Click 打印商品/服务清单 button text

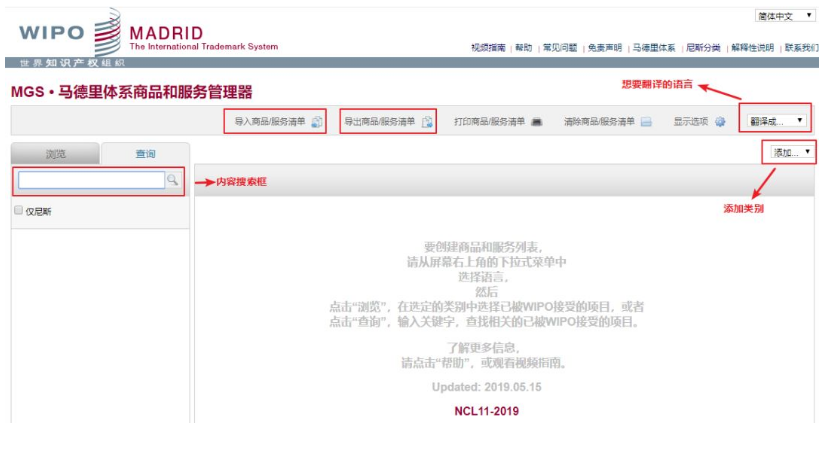(489, 122)
